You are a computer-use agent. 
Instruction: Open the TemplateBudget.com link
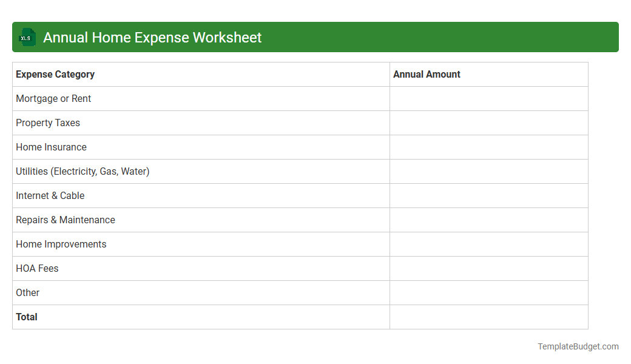point(578,346)
